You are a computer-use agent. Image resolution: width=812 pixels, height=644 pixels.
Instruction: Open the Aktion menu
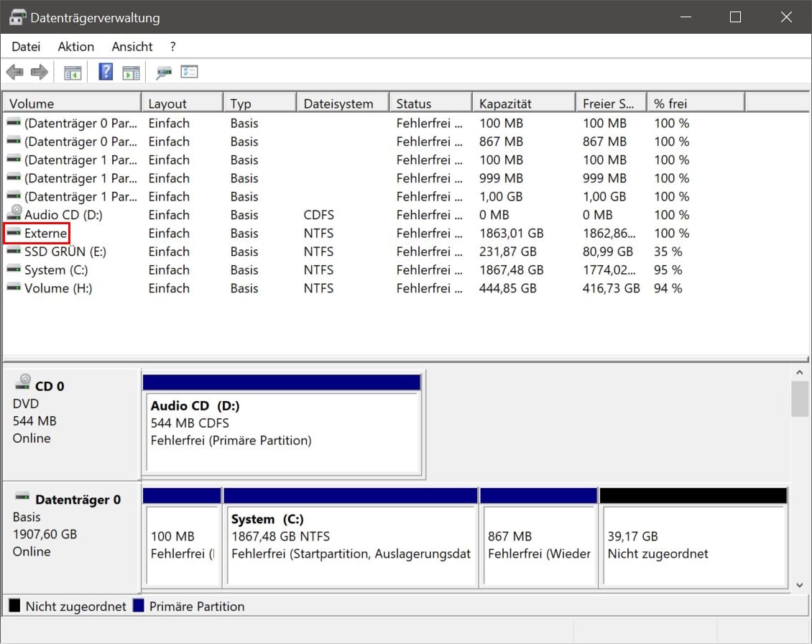pyautogui.click(x=76, y=47)
